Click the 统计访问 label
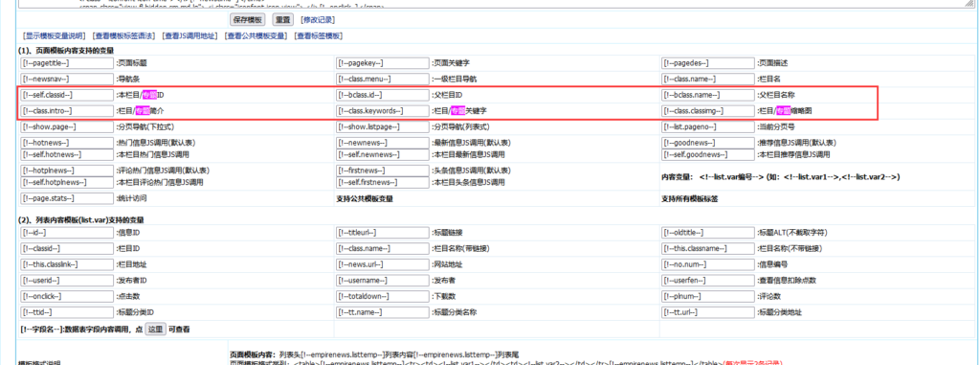Image resolution: width=980 pixels, height=365 pixels. (132, 198)
